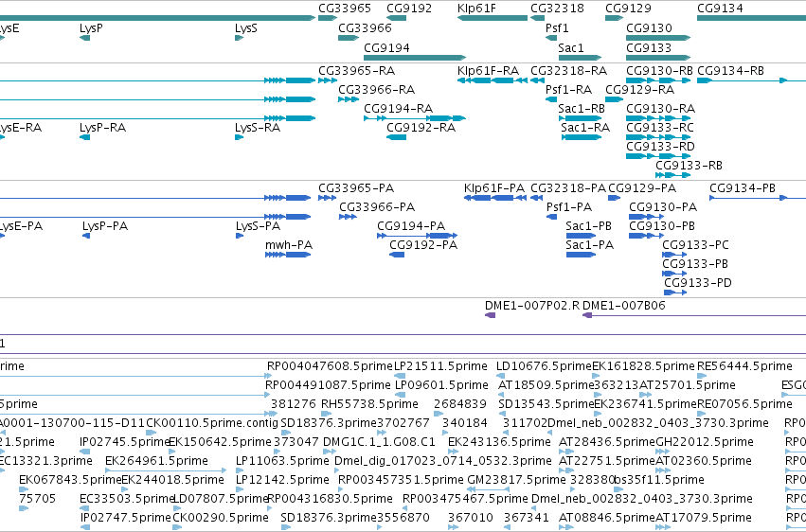Click the CG9194-PA protein label
806x532 pixels.
pyautogui.click(x=411, y=226)
